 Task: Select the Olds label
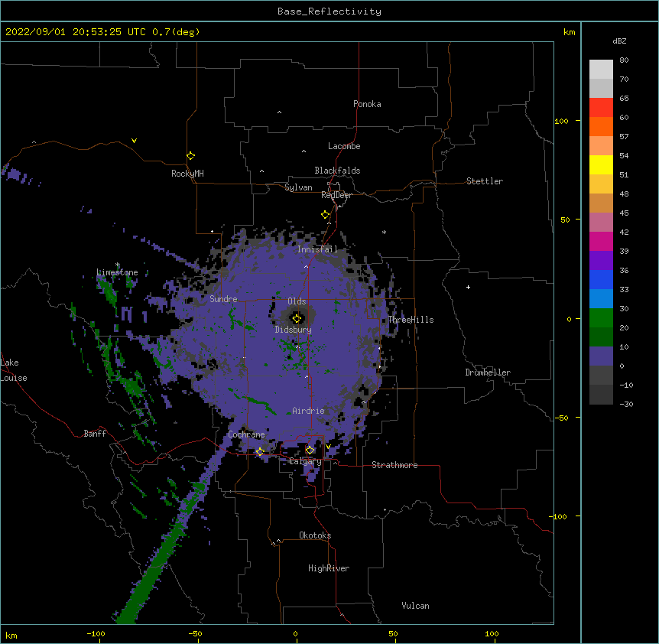tap(297, 301)
